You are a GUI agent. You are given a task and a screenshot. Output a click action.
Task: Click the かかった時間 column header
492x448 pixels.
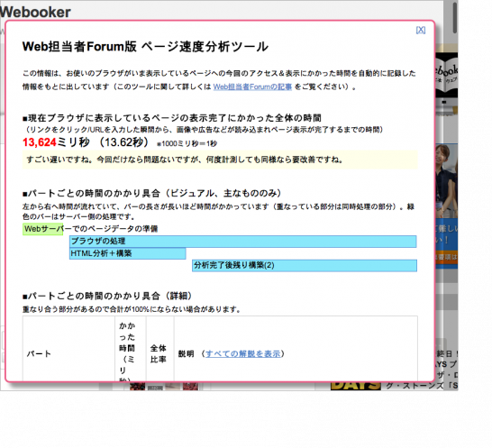tap(131, 349)
